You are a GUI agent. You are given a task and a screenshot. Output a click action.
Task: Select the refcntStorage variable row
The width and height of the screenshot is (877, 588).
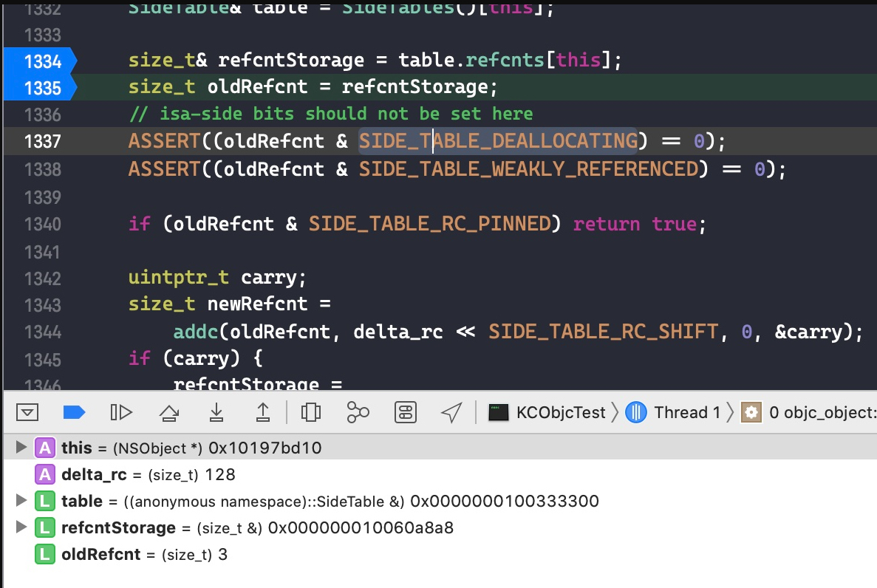(440, 527)
